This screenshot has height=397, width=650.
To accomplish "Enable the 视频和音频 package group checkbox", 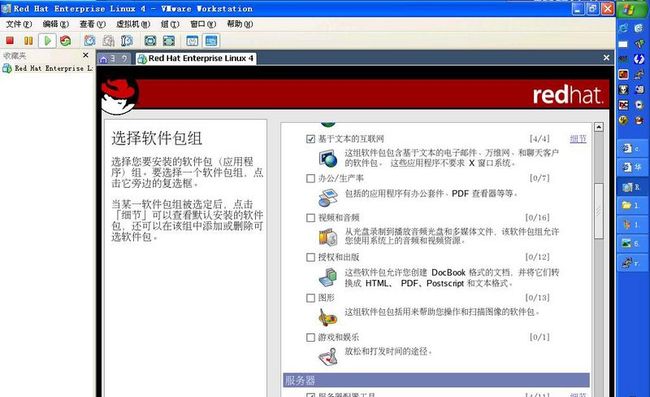I will tap(310, 218).
